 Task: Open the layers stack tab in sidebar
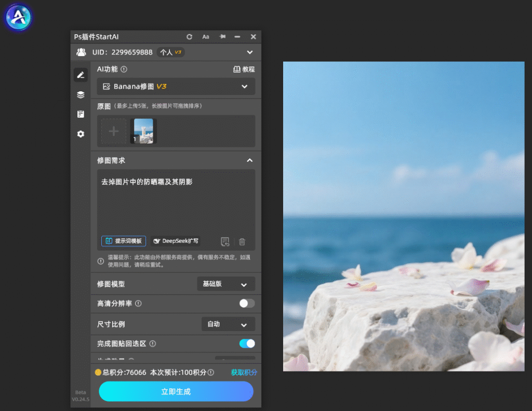click(81, 94)
